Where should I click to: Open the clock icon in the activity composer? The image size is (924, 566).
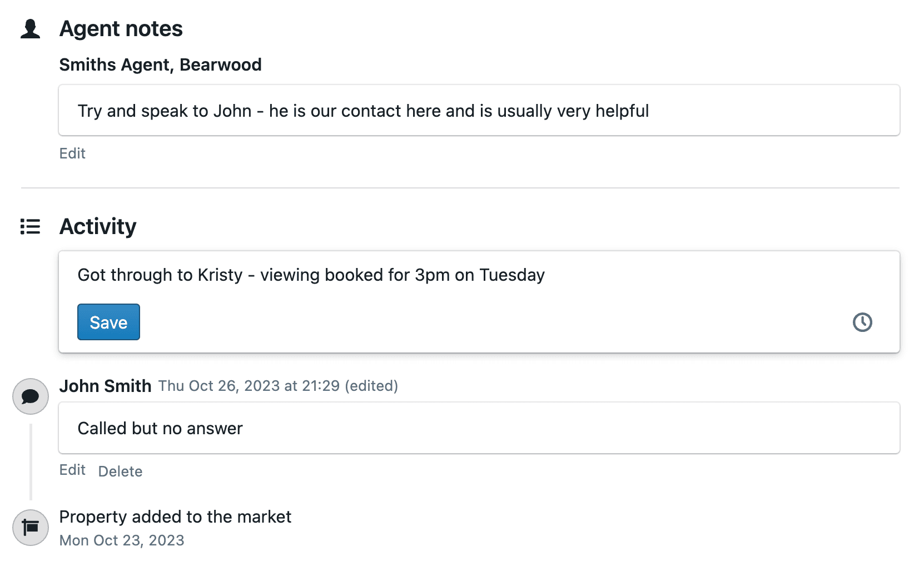coord(862,321)
